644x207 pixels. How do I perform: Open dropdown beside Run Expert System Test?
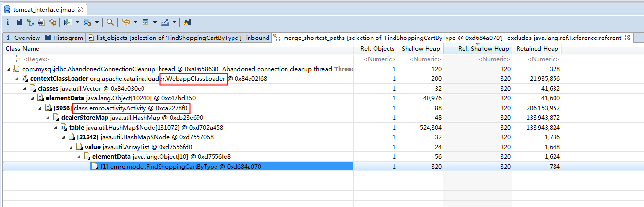pos(77,22)
